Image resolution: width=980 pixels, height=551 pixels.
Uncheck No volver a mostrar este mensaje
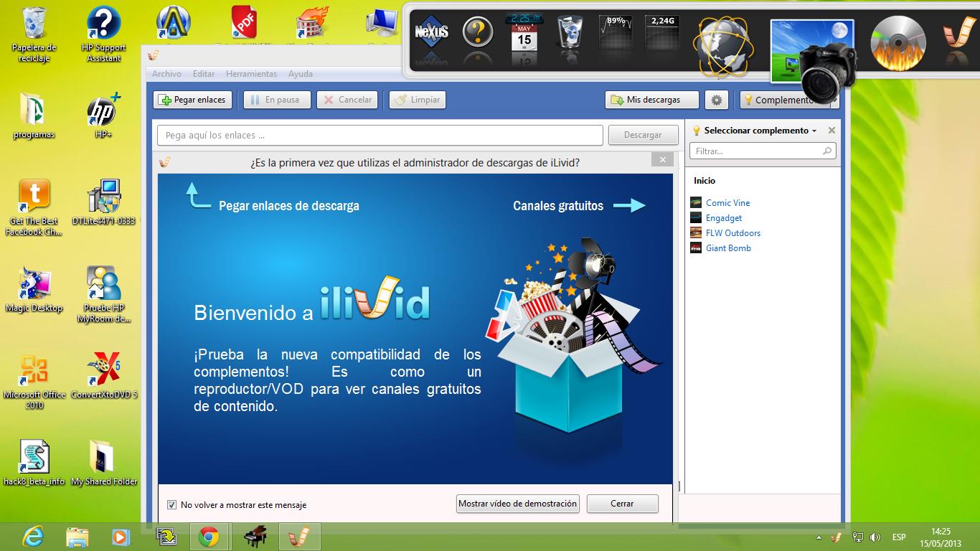pyautogui.click(x=171, y=504)
